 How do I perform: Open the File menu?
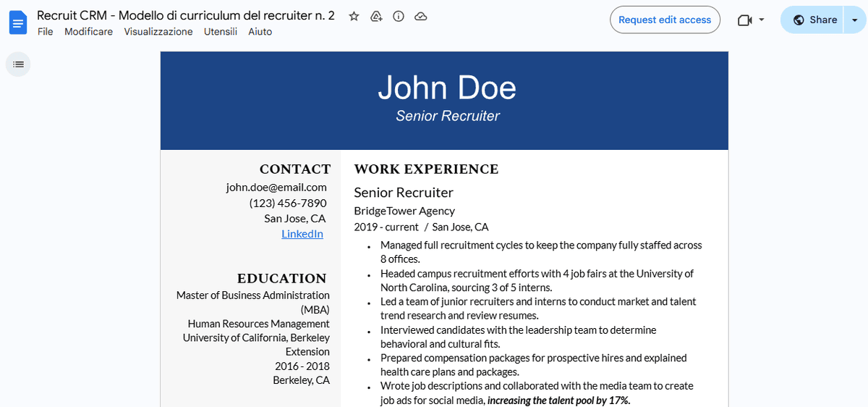click(x=45, y=32)
